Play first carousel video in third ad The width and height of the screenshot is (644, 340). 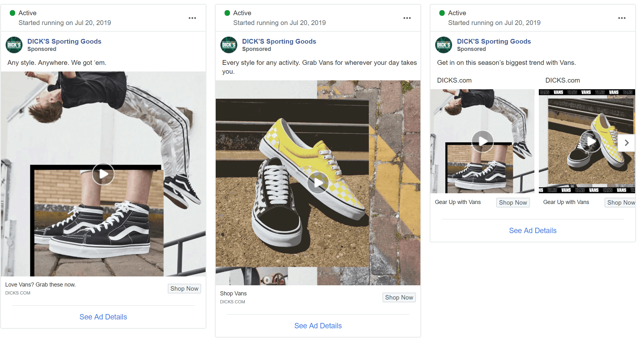(x=483, y=141)
